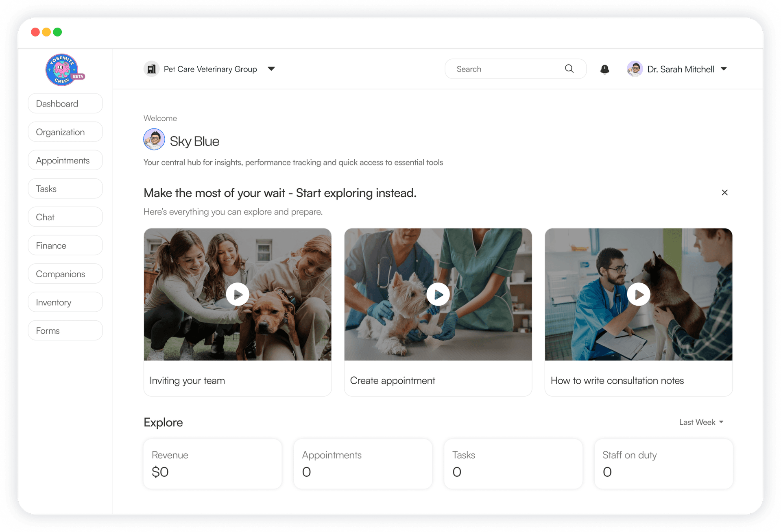Open the Last Week period dropdown
Screen dimensions: 781x532
pos(701,422)
